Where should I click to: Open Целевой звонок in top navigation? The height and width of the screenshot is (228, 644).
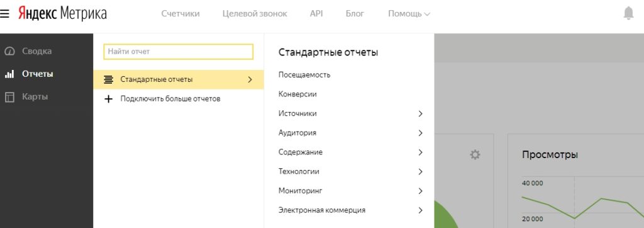[255, 14]
